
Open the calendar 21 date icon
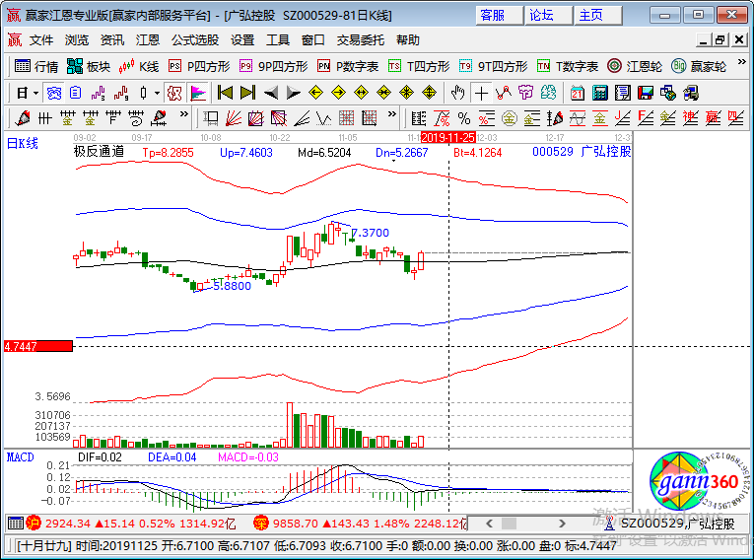pos(577,93)
